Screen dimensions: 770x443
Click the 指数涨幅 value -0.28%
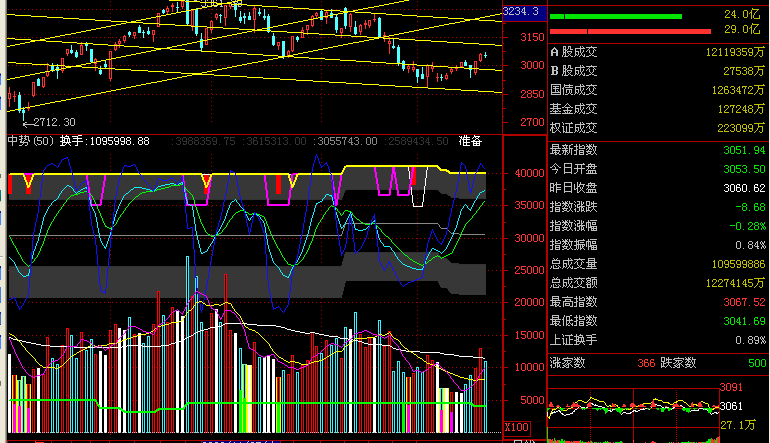click(747, 226)
